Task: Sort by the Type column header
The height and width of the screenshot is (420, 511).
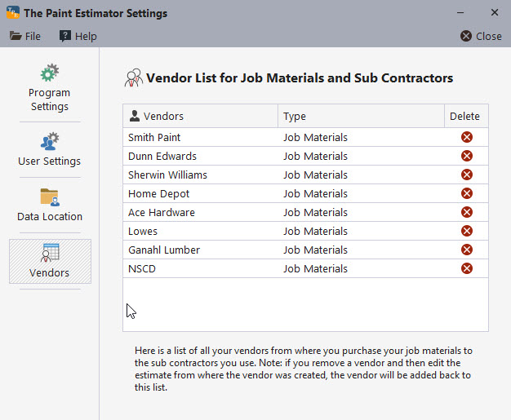Action: 361,117
